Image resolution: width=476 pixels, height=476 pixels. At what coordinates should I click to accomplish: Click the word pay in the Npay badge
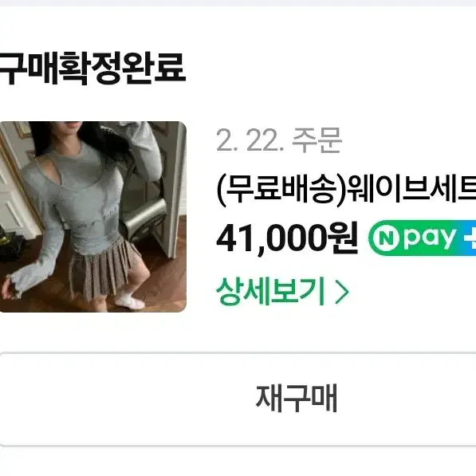430,238
